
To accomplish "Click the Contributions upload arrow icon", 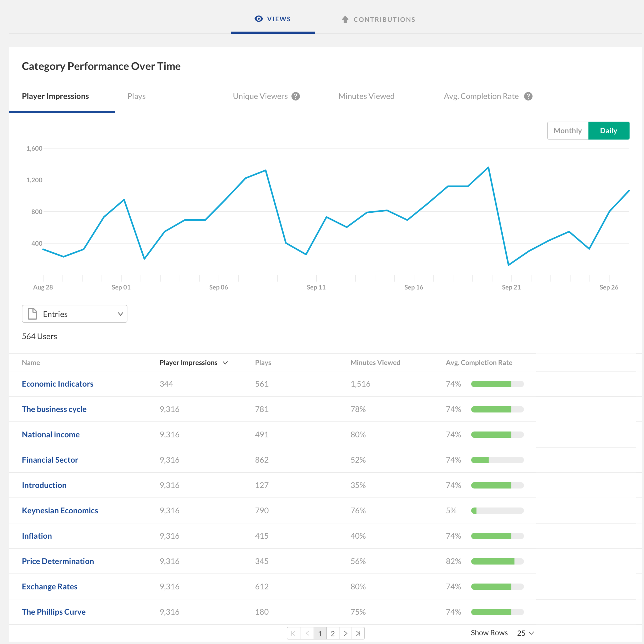I will coord(345,19).
